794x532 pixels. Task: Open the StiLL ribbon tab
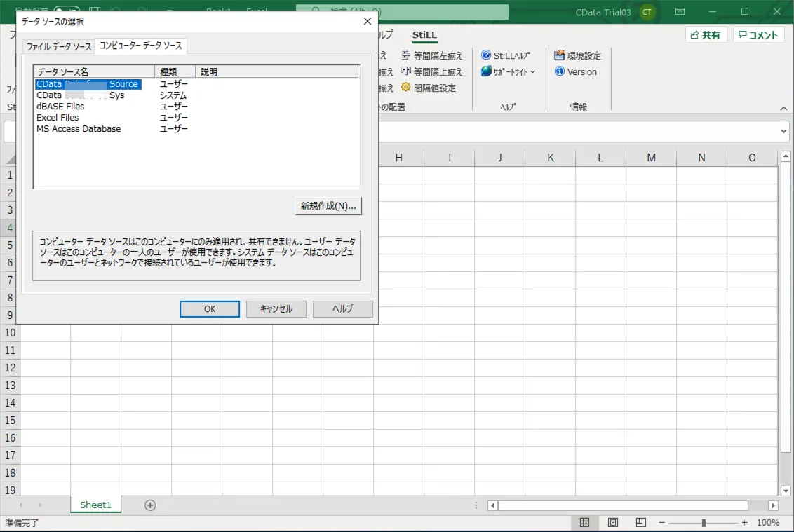pyautogui.click(x=425, y=34)
